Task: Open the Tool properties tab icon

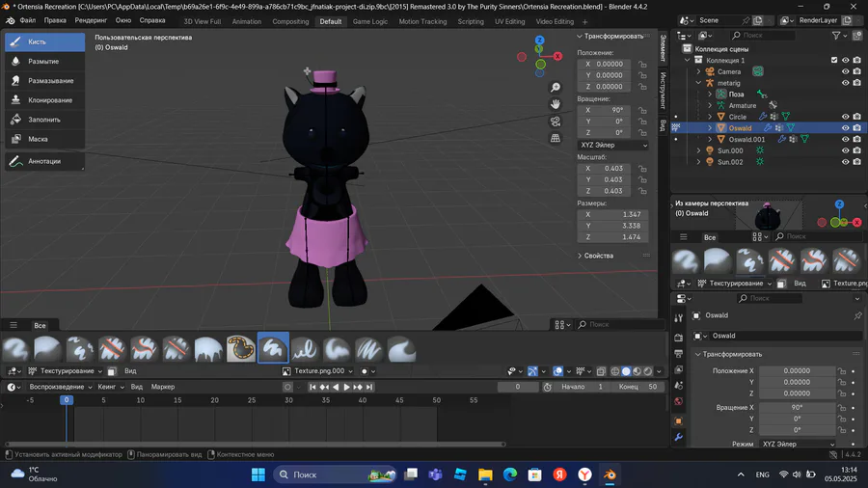Action: click(x=679, y=318)
